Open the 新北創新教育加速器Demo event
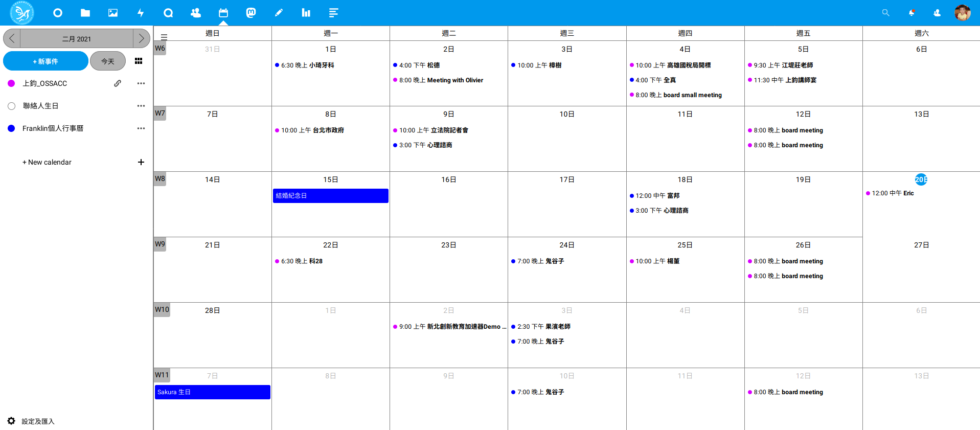Viewport: 980px width, 430px height. point(449,327)
